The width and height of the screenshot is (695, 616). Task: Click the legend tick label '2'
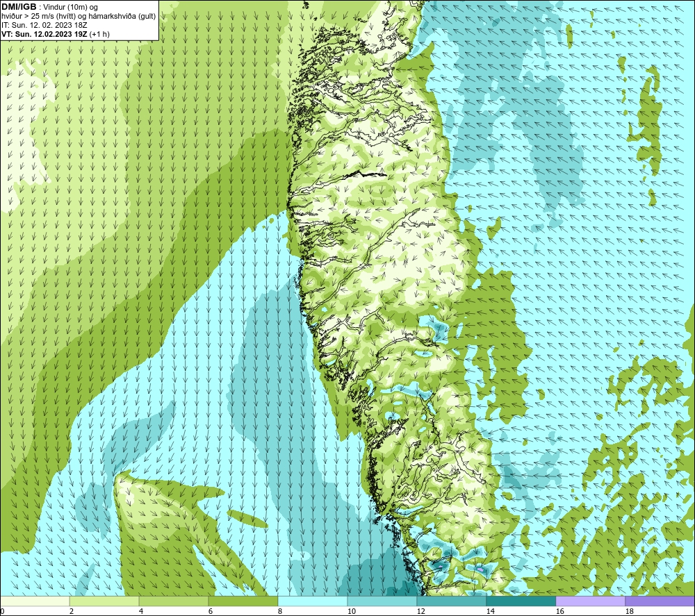pos(72,611)
